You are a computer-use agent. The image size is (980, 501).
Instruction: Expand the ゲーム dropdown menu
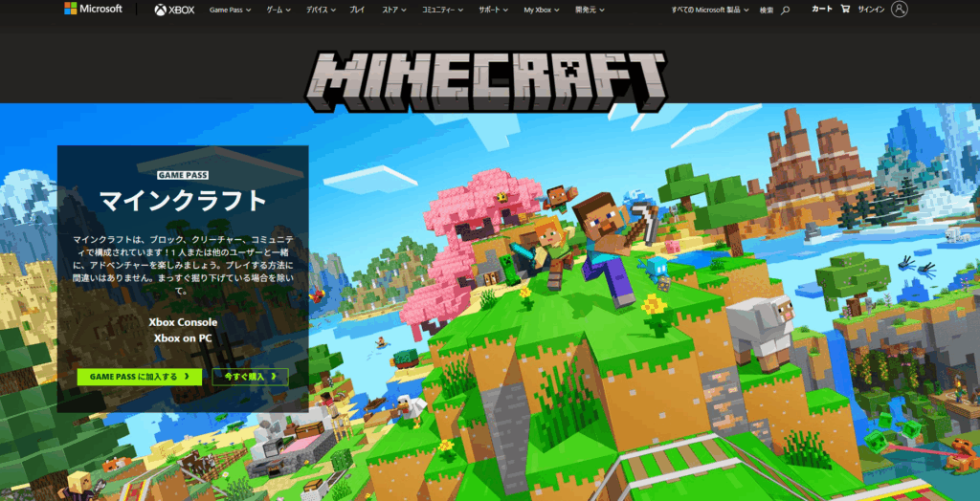tap(278, 10)
